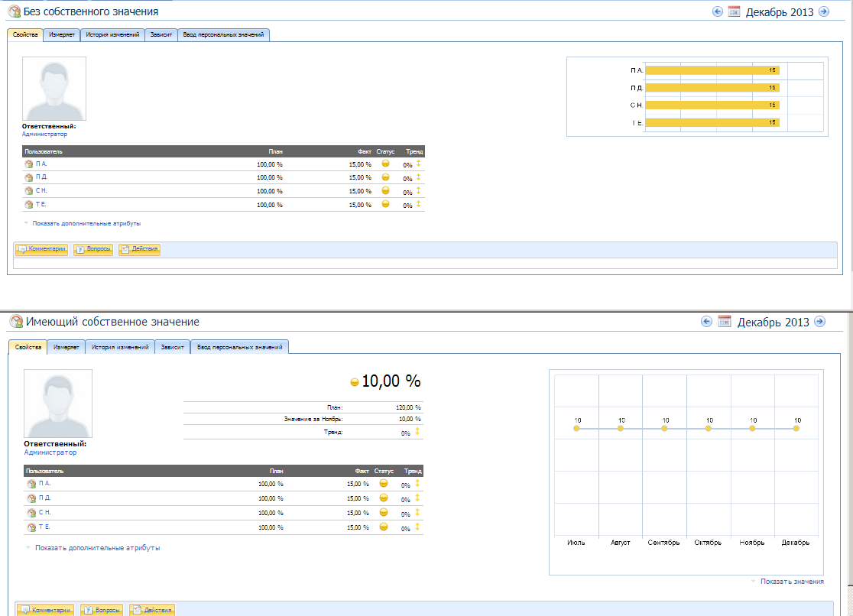Open calendar icon beside lower Декабрь 2013
Viewport: 853px width, 616px height.
[725, 322]
